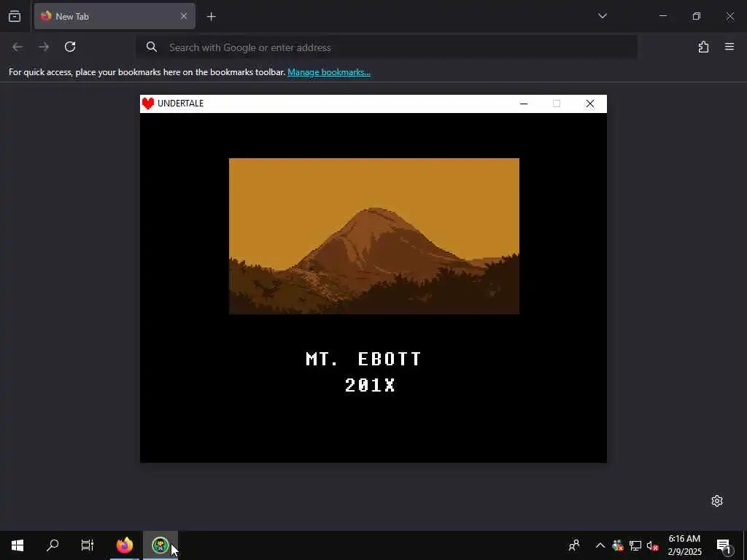Screen dimensions: 747x560
Task: Minimize the UNDERTALE game window
Action: point(524,104)
